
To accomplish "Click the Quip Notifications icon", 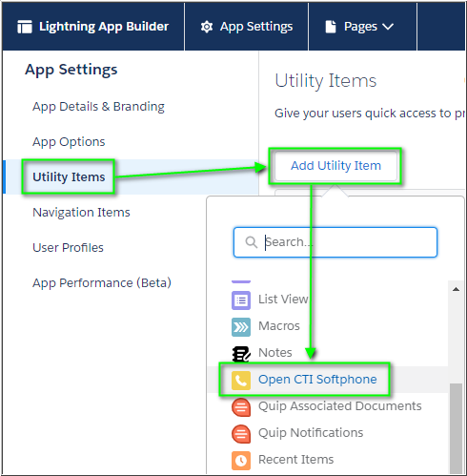I will click(x=241, y=434).
